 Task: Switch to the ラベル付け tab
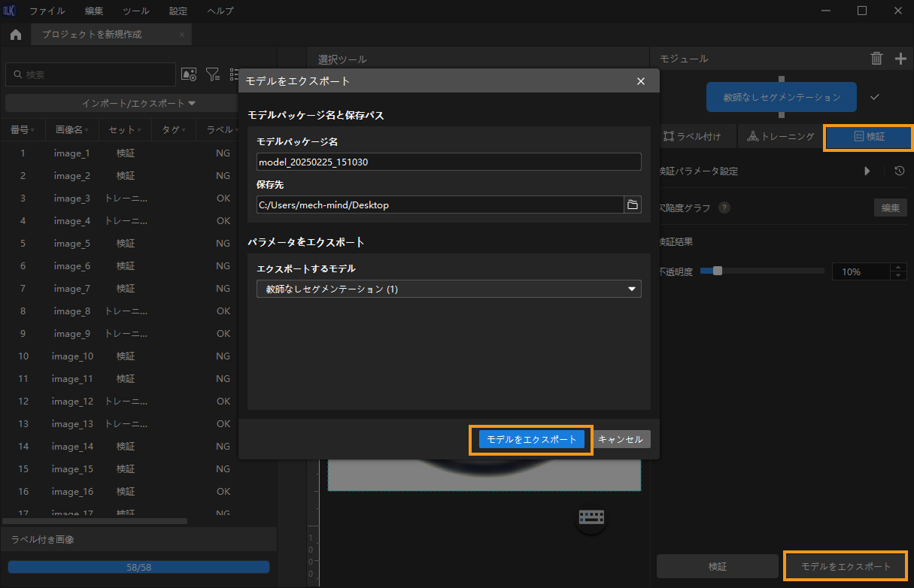pyautogui.click(x=693, y=137)
